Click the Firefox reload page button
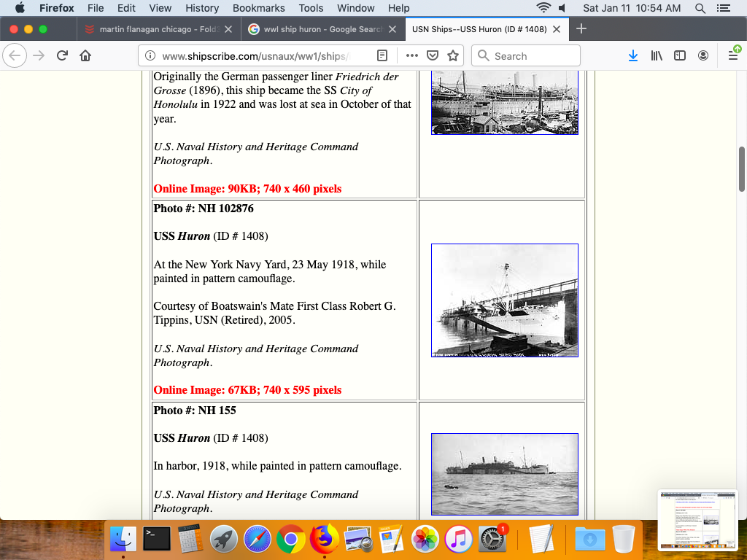747x560 pixels. click(x=63, y=56)
